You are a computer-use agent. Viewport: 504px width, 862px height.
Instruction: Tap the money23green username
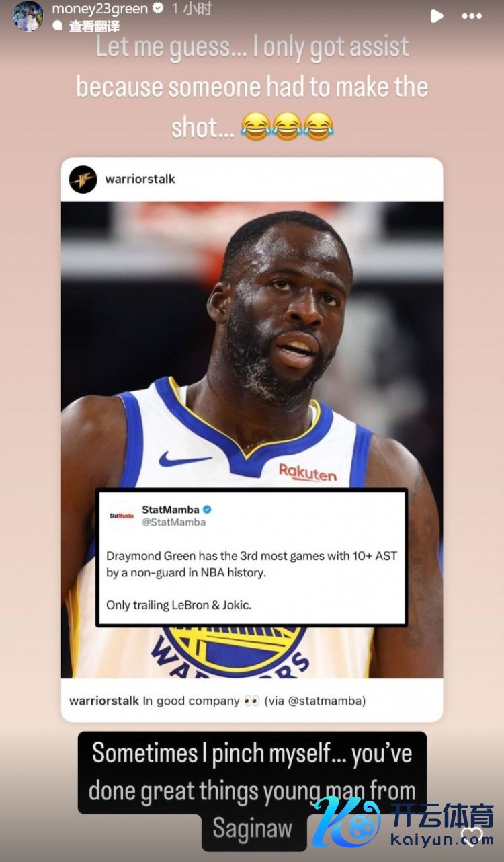pos(100,9)
